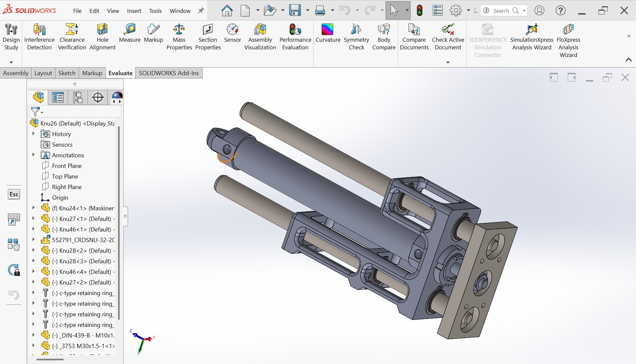Start Assembly Visualization
Image resolution: width=636 pixels, height=364 pixels.
[x=260, y=37]
